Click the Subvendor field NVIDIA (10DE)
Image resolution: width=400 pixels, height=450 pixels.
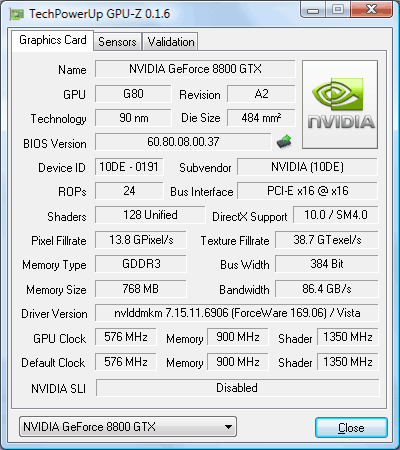307,167
